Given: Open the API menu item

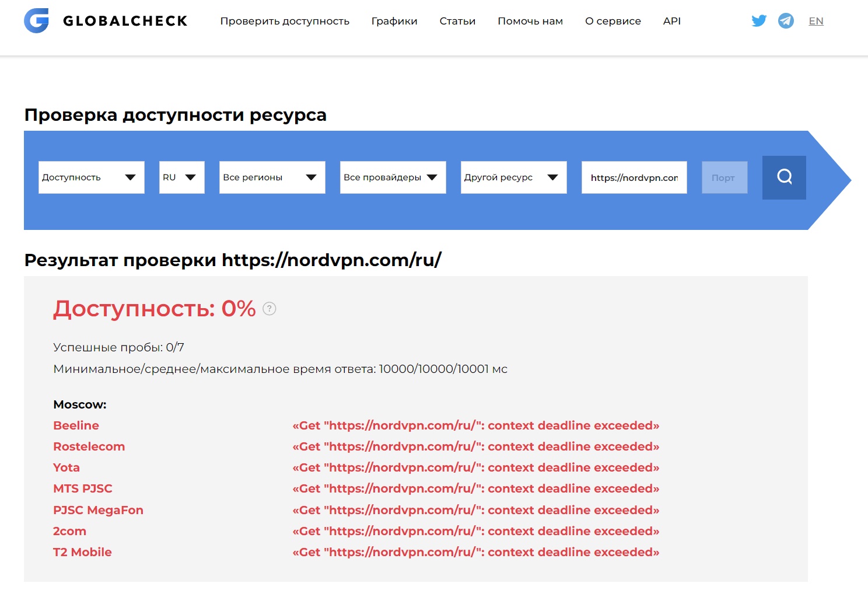Looking at the screenshot, I should click(x=672, y=21).
